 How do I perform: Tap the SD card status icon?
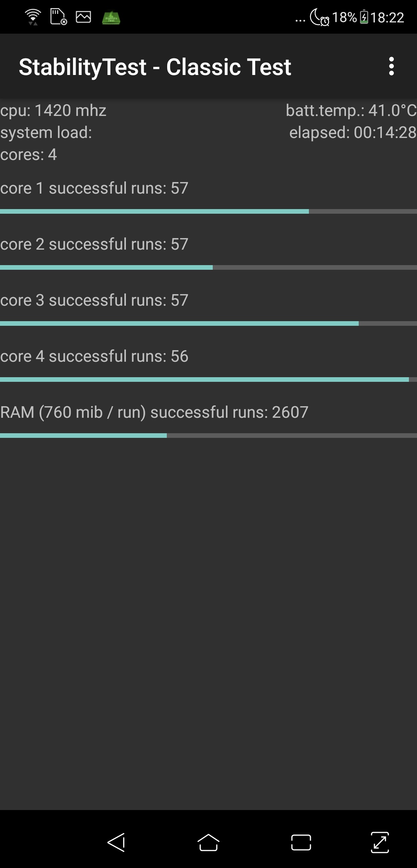point(59,17)
